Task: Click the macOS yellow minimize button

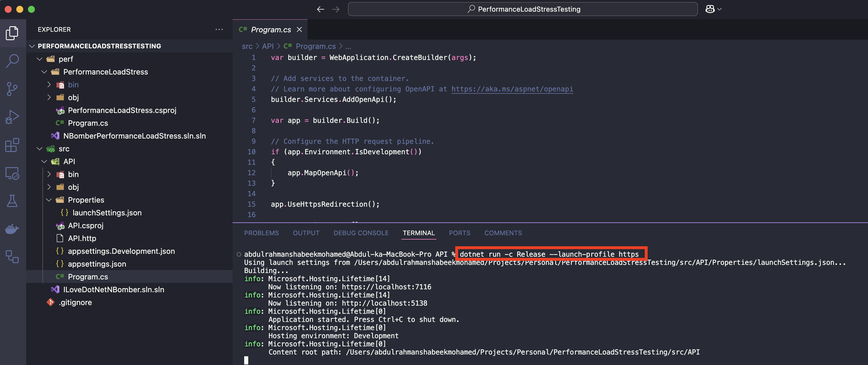Action: tap(20, 9)
